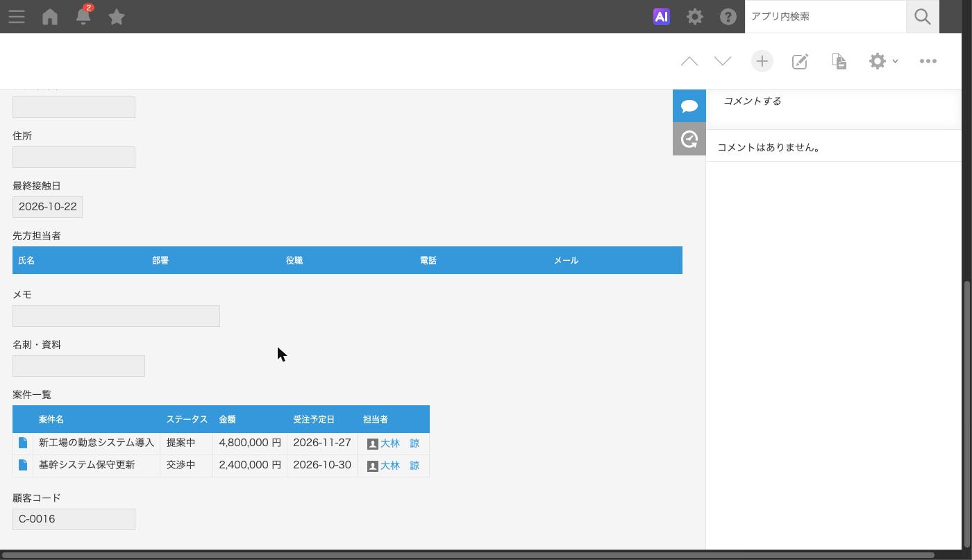Click the 電話 column header
The height and width of the screenshot is (560, 972).
point(481,260)
